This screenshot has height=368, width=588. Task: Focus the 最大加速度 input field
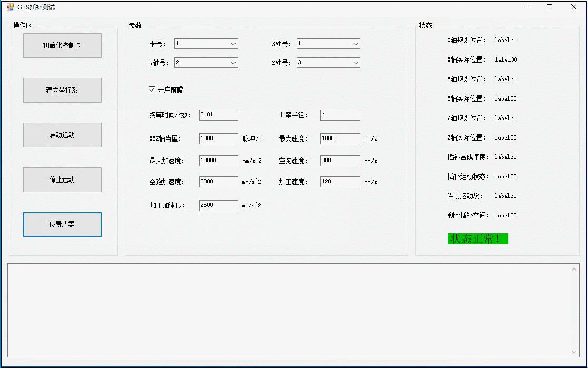pyautogui.click(x=218, y=161)
